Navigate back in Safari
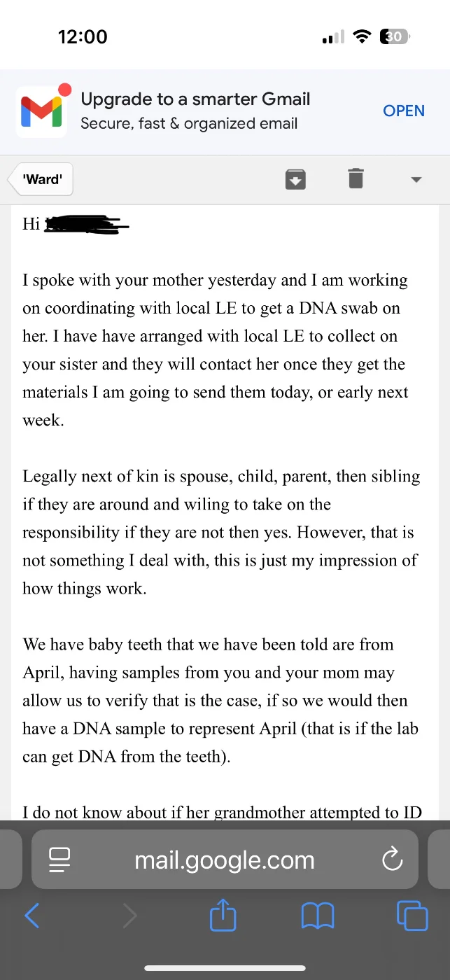Viewport: 450px width, 980px height. (32, 916)
